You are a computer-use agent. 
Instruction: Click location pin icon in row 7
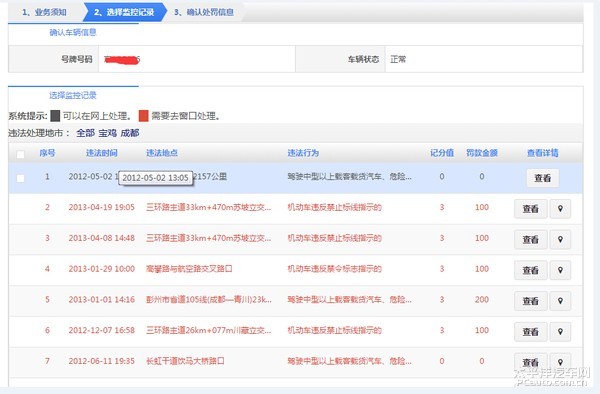(560, 362)
